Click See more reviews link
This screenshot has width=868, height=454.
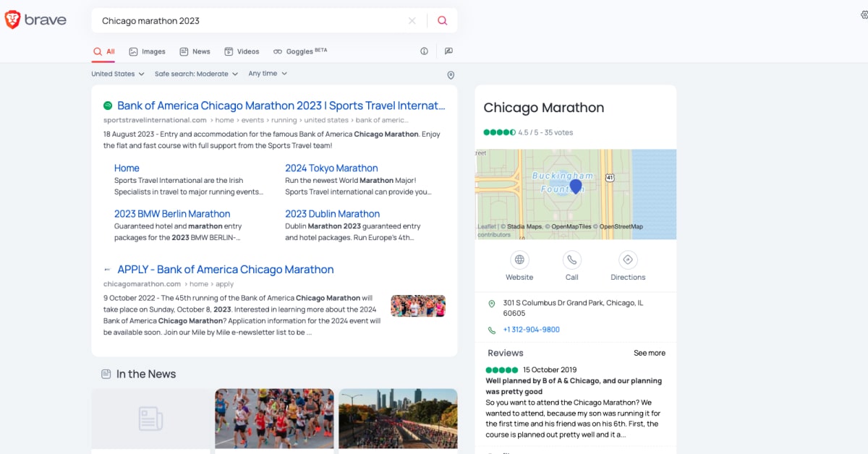click(649, 353)
